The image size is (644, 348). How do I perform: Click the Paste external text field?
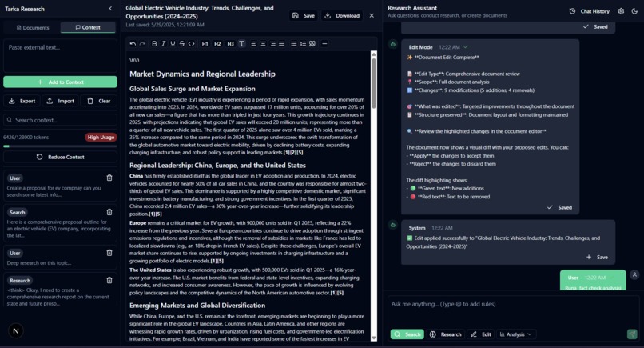(60, 56)
